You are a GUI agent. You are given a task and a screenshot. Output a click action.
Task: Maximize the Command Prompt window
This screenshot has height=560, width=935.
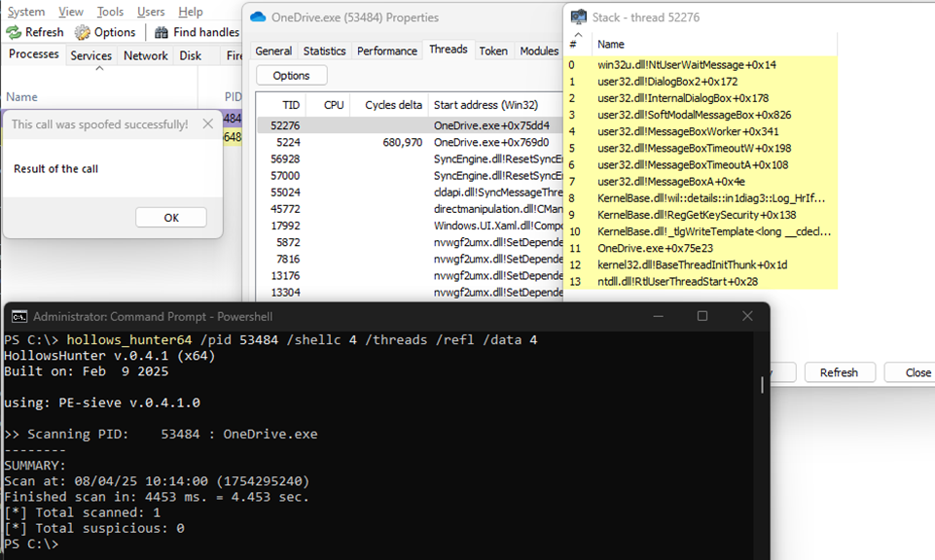[x=702, y=316]
